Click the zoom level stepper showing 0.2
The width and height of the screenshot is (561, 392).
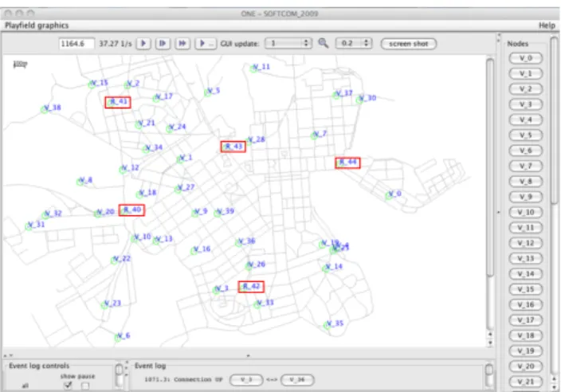click(354, 43)
